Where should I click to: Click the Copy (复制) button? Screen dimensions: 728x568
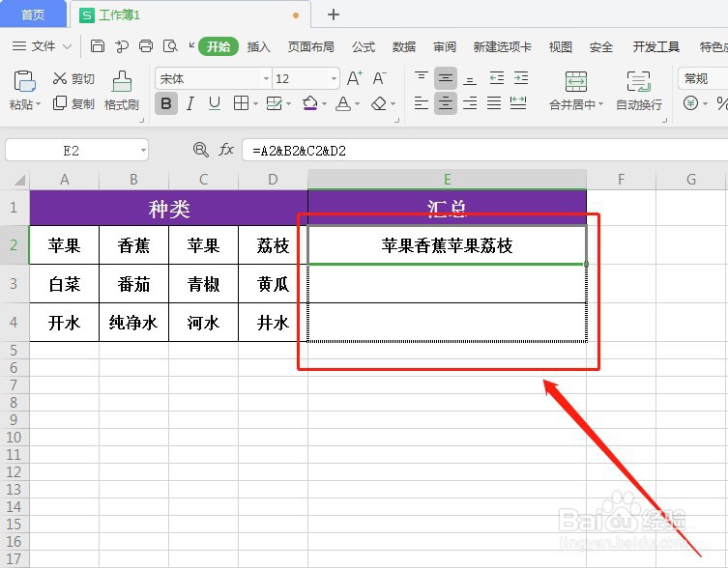(73, 103)
